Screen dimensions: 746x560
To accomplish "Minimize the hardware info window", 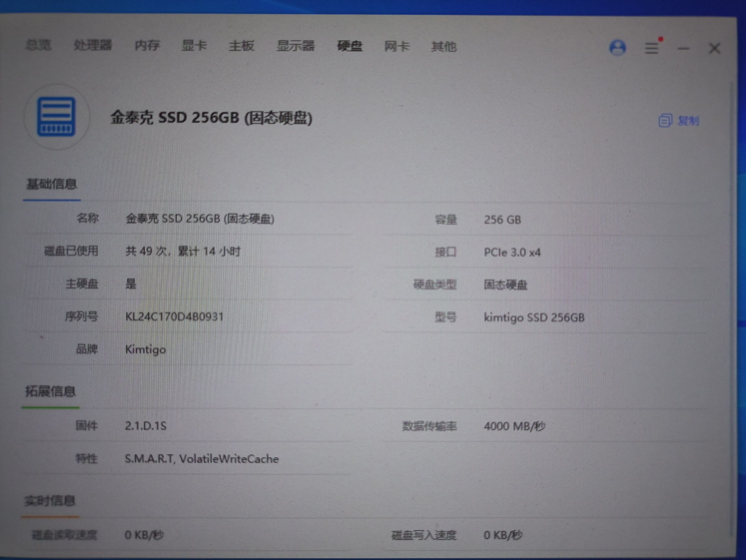I will (683, 49).
